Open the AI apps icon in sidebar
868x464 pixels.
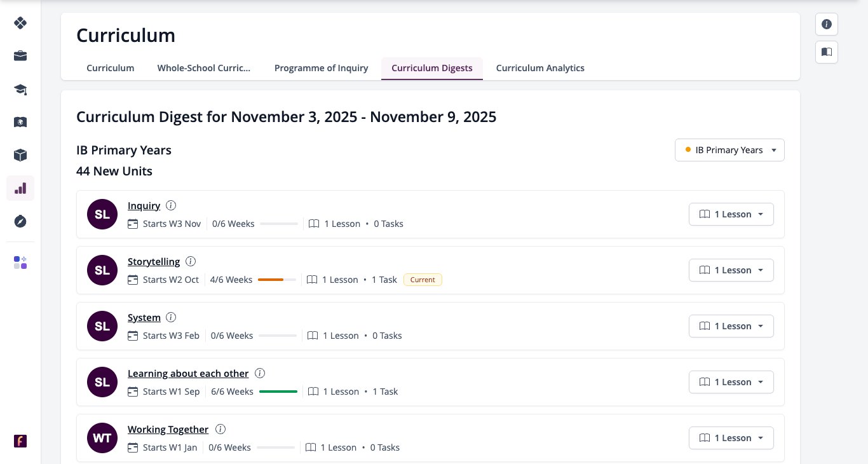(20, 263)
